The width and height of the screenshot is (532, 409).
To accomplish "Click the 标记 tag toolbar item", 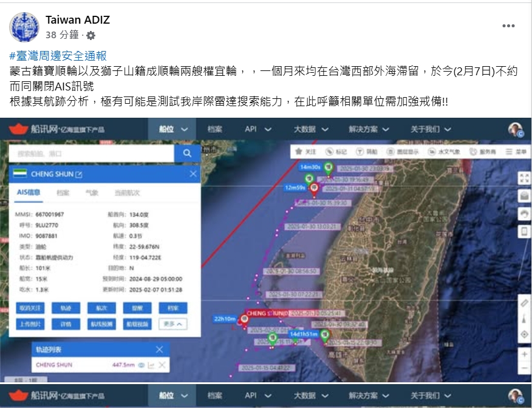I will tap(336, 152).
